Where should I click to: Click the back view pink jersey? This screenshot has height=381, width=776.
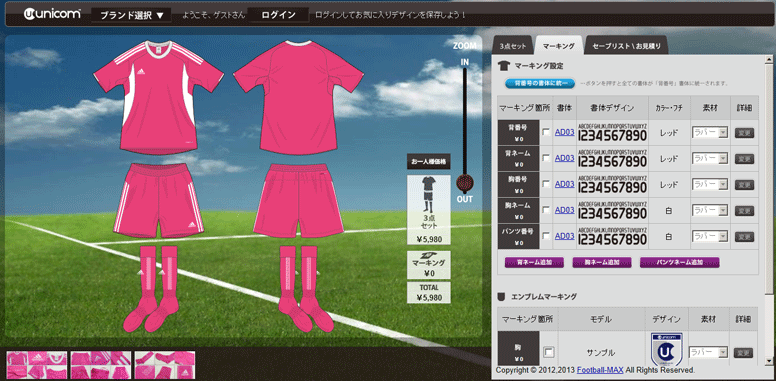[x=299, y=97]
